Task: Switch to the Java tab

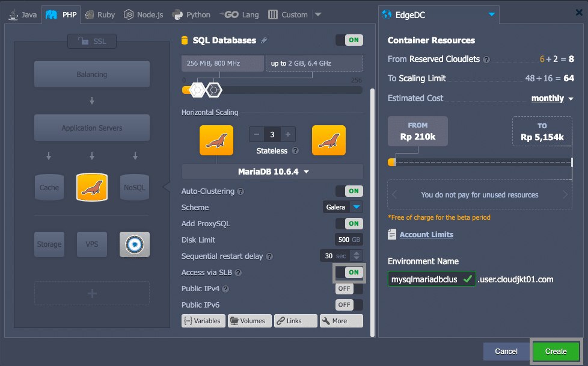Action: [22, 14]
